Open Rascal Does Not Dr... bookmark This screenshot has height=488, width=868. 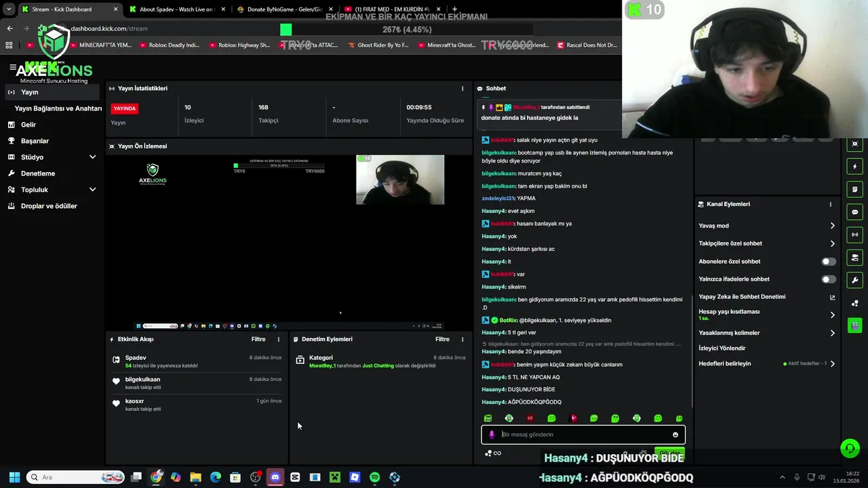pyautogui.click(x=588, y=45)
